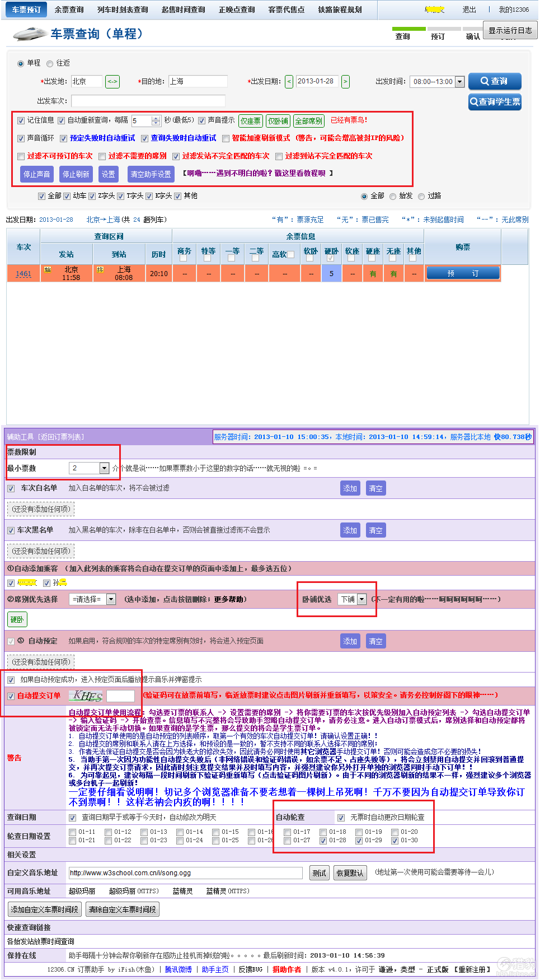Toggle 自动重新查询 checkbox

pos(61,120)
